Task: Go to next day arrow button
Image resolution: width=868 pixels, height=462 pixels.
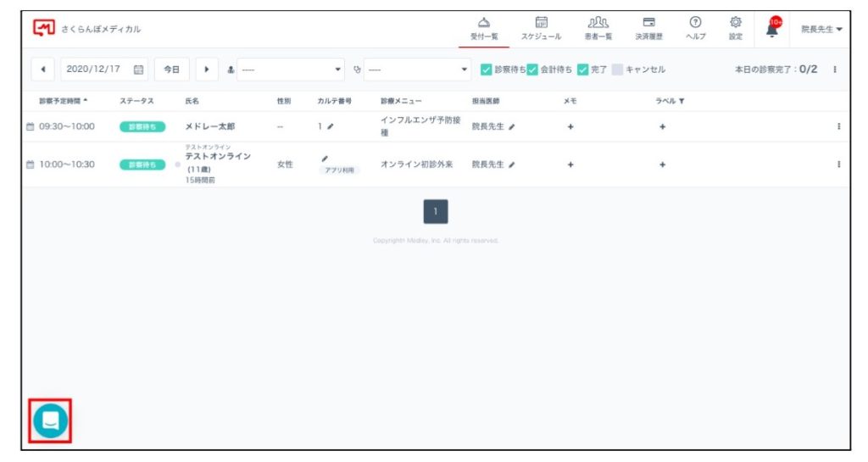Action: point(206,70)
